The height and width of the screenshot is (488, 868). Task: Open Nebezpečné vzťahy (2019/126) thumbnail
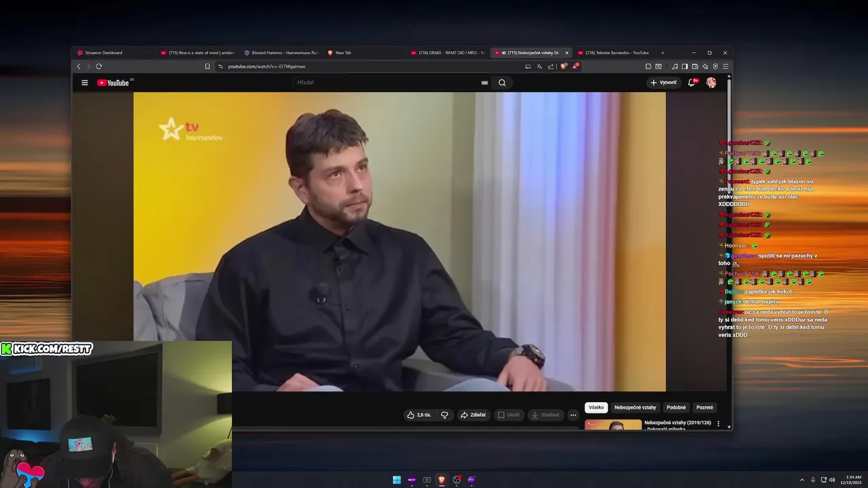point(613,425)
